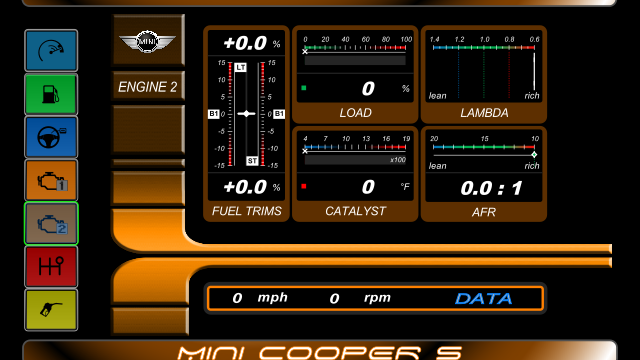640x360 pixels.
Task: Switch to the Engine 1 icon
Action: click(51, 180)
